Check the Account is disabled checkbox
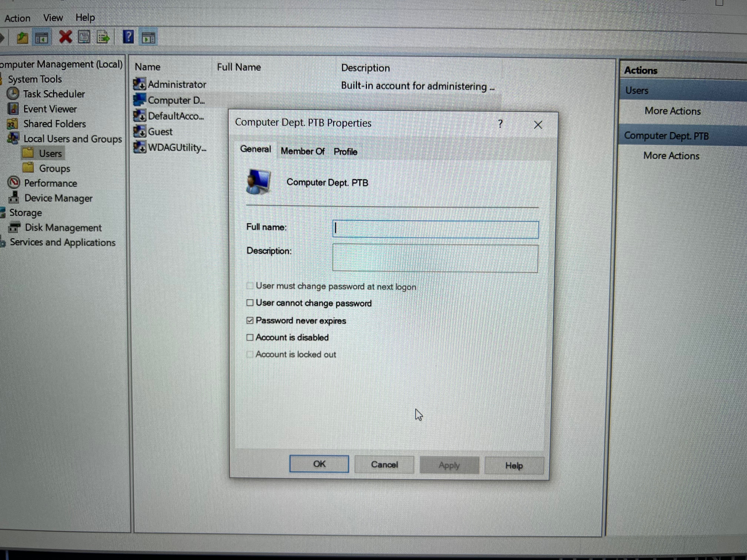The height and width of the screenshot is (560, 747). coord(250,337)
